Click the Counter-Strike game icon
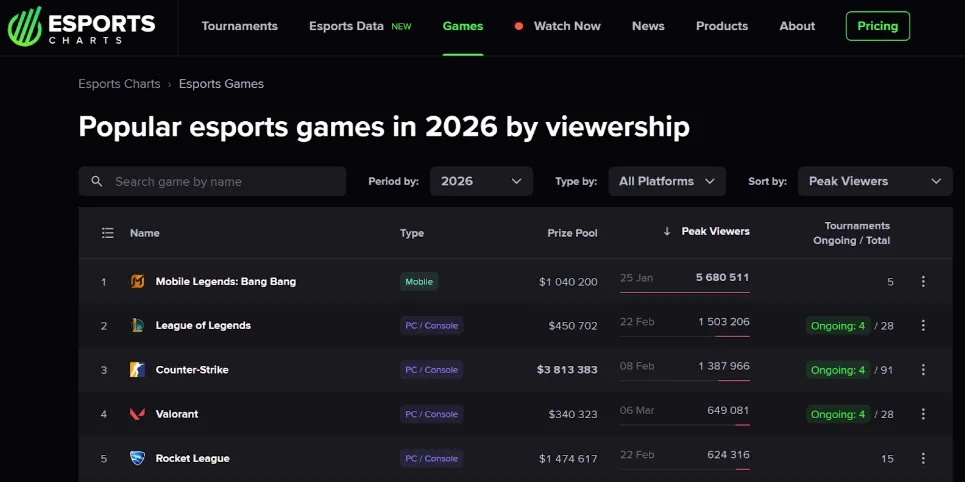Image resolution: width=965 pixels, height=482 pixels. pos(137,370)
